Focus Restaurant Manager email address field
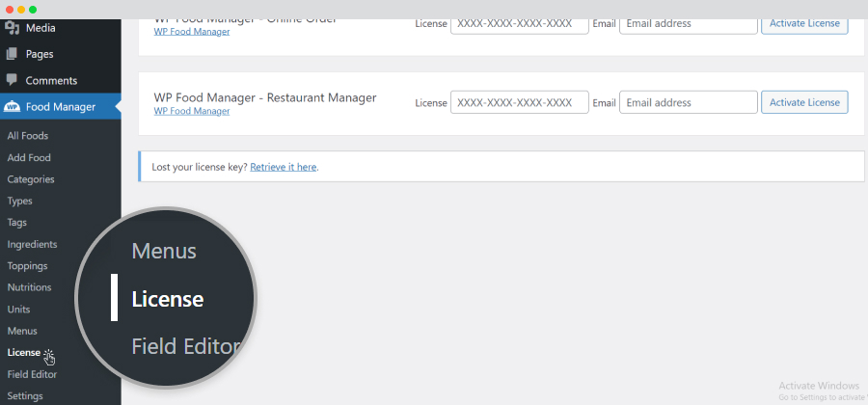This screenshot has width=868, height=405. (x=688, y=102)
